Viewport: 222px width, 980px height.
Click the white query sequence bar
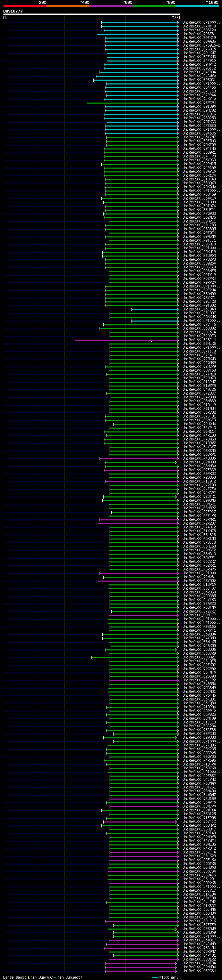[x=92, y=15]
